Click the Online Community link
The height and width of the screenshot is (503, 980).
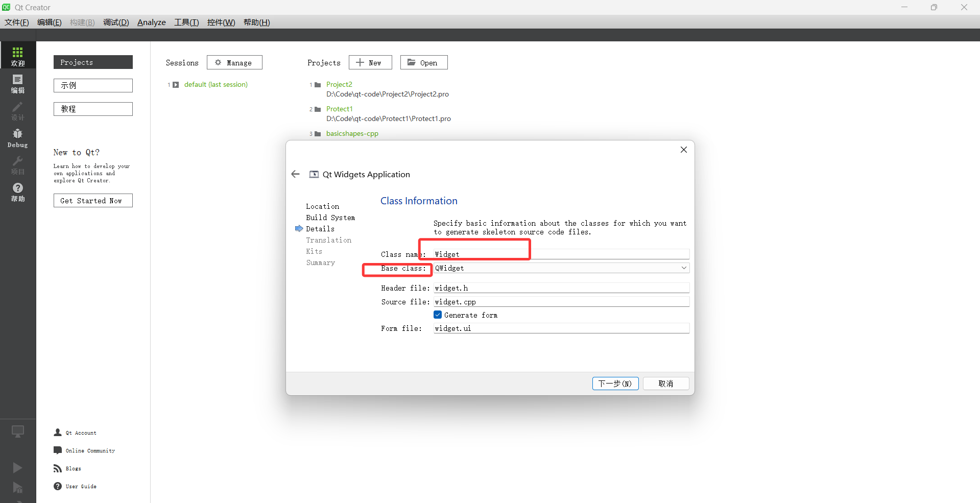90,450
